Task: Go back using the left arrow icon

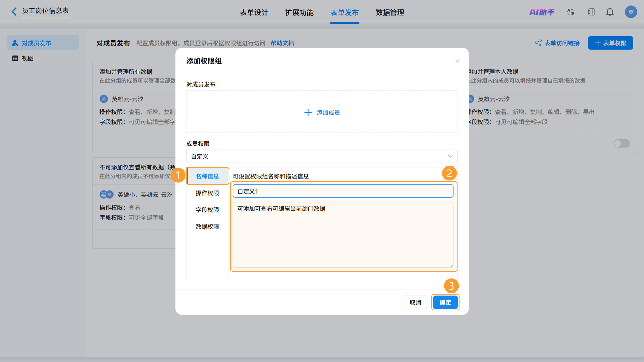Action: click(x=14, y=11)
